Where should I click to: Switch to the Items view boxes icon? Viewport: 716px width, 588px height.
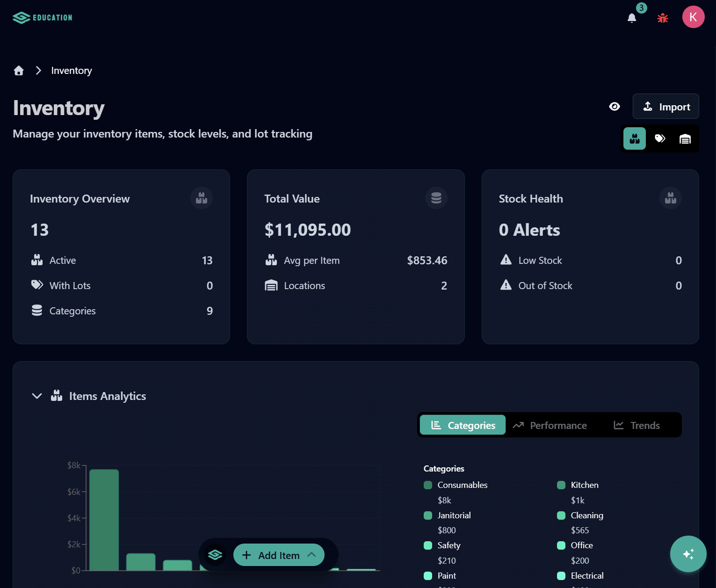click(635, 138)
